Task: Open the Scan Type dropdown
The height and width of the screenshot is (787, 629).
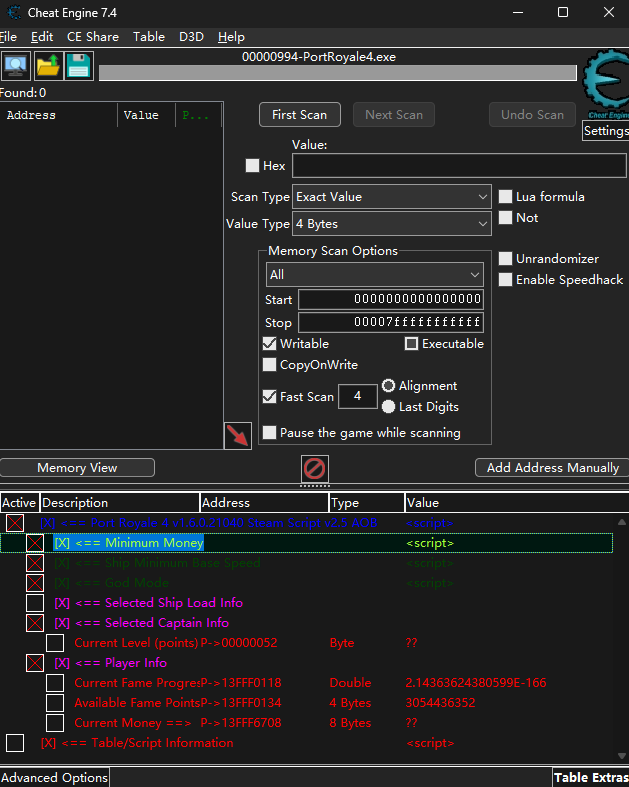Action: (392, 197)
